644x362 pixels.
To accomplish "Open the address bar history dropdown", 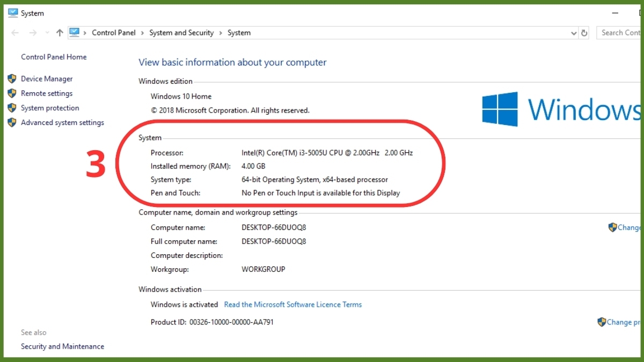I will (574, 33).
